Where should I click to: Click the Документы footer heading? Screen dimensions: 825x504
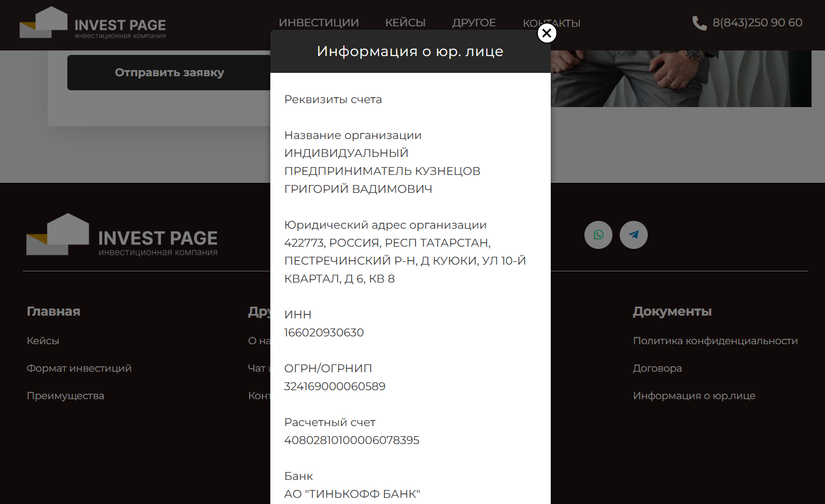point(672,312)
